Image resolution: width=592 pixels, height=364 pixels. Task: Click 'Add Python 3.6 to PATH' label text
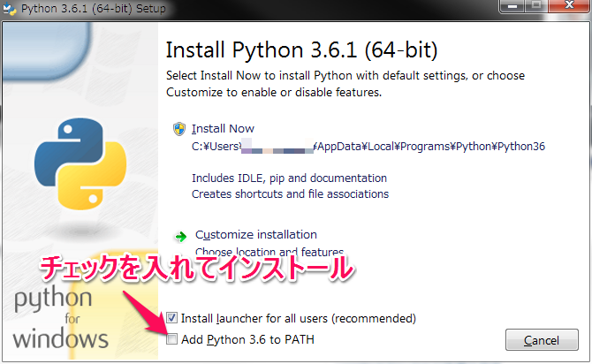[x=247, y=339]
